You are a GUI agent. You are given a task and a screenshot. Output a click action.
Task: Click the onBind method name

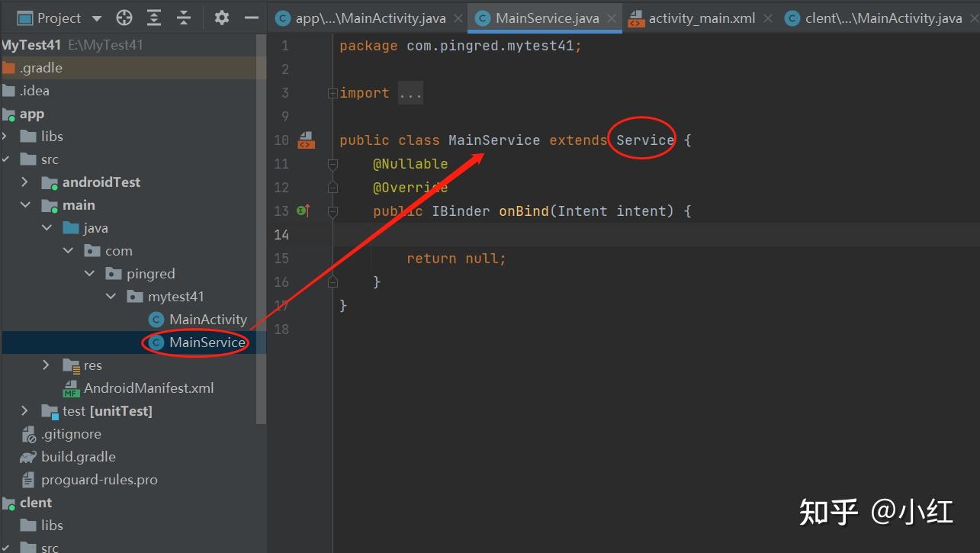(x=524, y=211)
